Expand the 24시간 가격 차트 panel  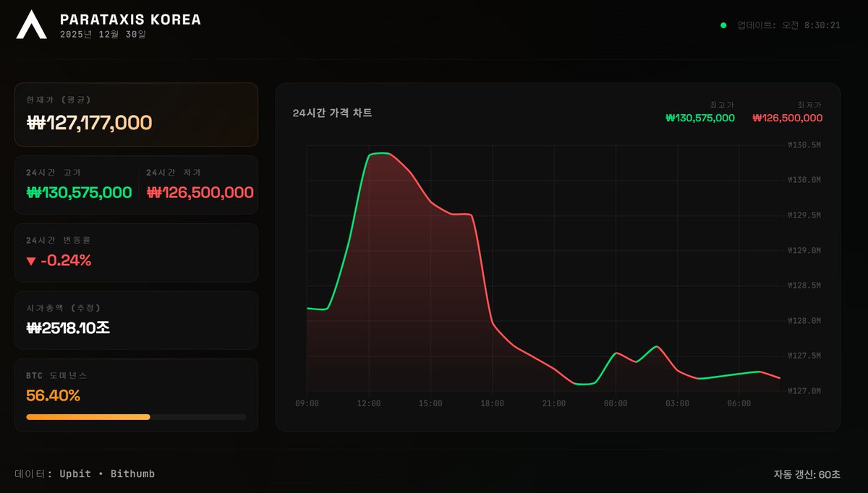(x=333, y=113)
